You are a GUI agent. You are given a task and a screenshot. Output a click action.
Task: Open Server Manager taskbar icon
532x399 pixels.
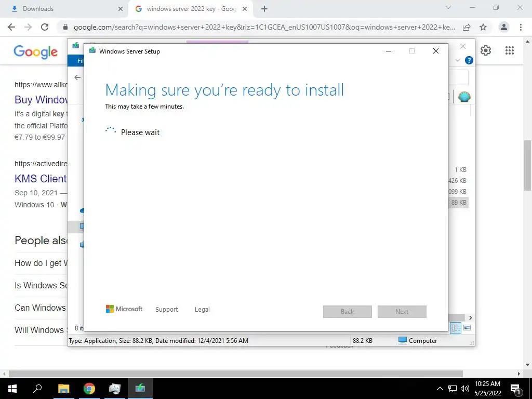click(115, 389)
